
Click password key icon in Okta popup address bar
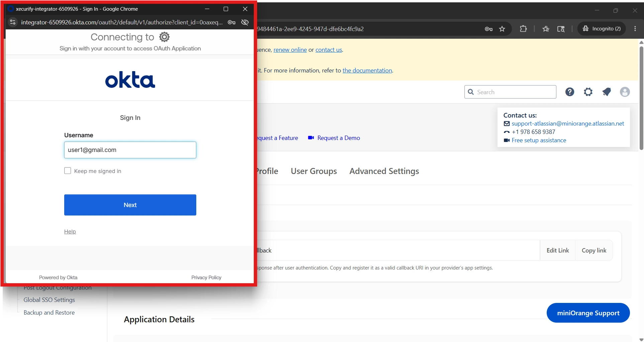[x=231, y=22]
